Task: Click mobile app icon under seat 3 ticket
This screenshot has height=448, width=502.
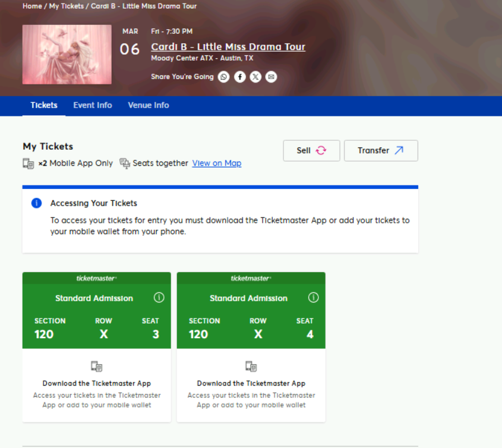Action: coord(96,367)
